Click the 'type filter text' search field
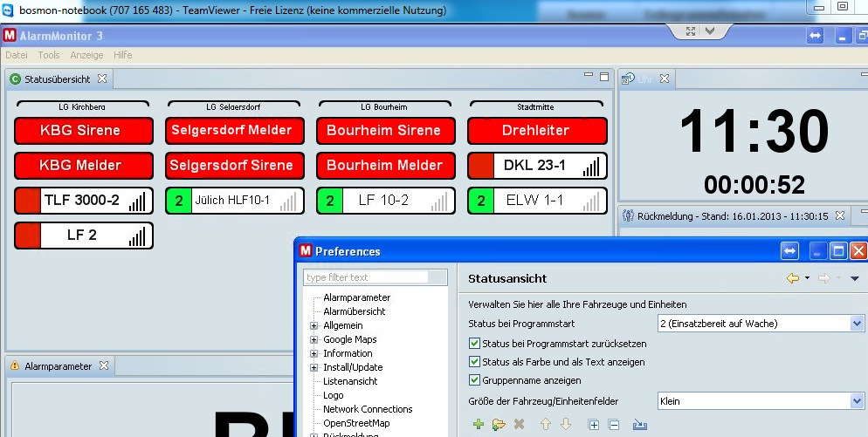The height and width of the screenshot is (437, 868). click(367, 277)
